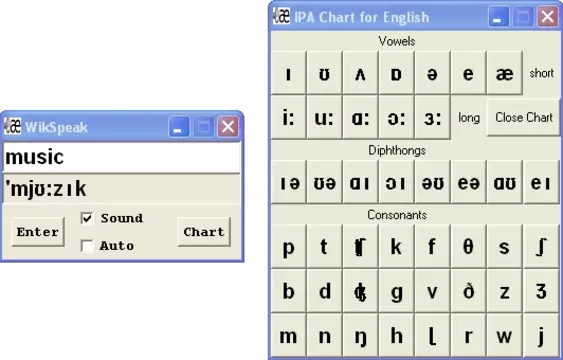Image resolution: width=563 pixels, height=360 pixels.
Task: Select the ŋ consonant key
Action: (x=360, y=336)
